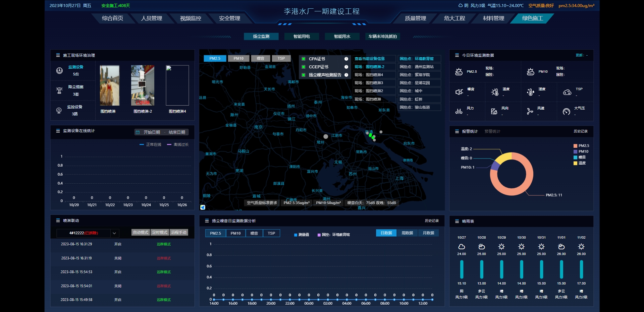Click the 监测设备 power icon
644x312 pixels.
point(59,71)
